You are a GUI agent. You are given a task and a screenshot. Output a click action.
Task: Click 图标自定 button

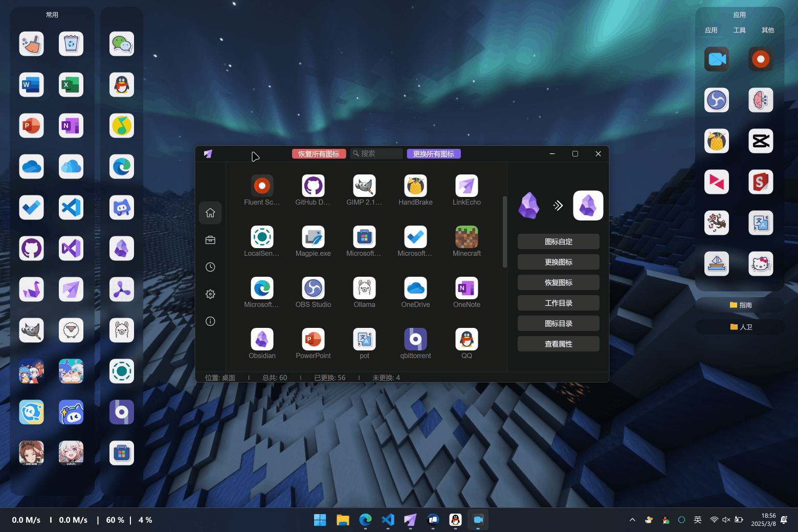[559, 241]
